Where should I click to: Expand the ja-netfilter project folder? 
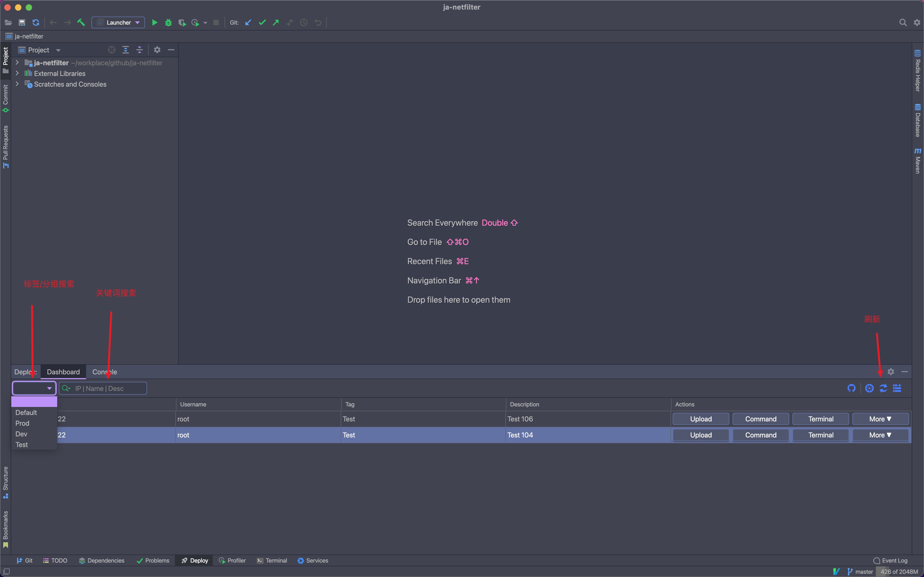tap(17, 63)
